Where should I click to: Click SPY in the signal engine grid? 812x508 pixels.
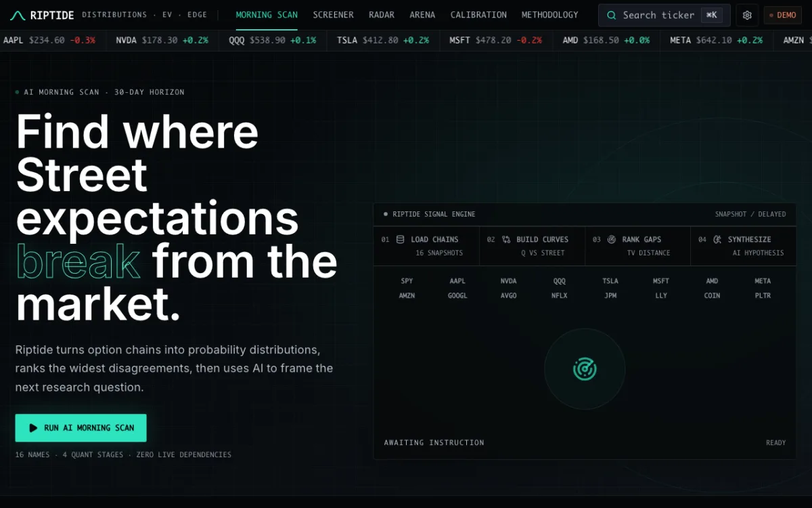pyautogui.click(x=407, y=281)
